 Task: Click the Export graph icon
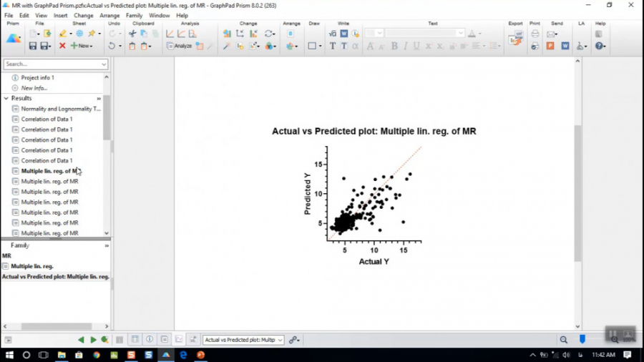[515, 39]
